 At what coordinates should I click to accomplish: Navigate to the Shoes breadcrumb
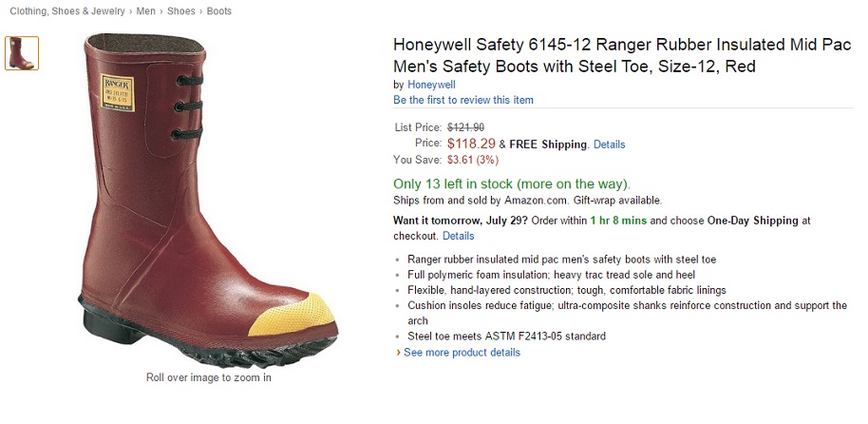181,11
